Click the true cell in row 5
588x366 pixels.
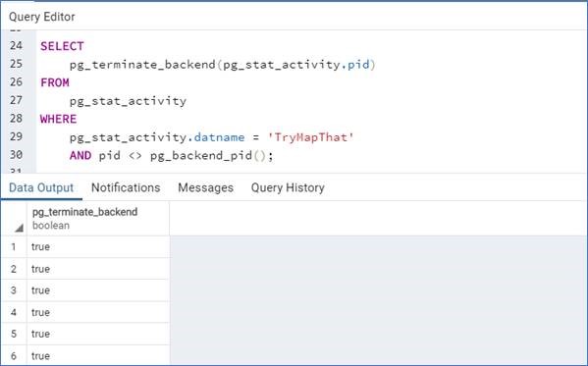[x=98, y=334]
